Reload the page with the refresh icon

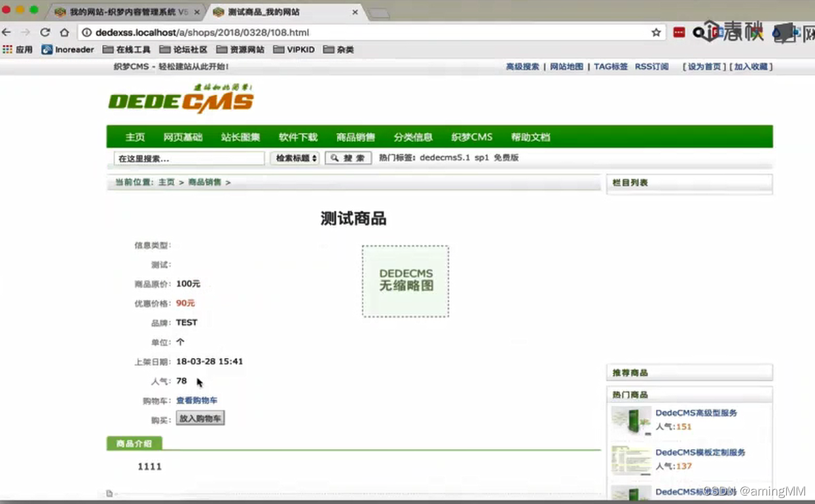(44, 31)
